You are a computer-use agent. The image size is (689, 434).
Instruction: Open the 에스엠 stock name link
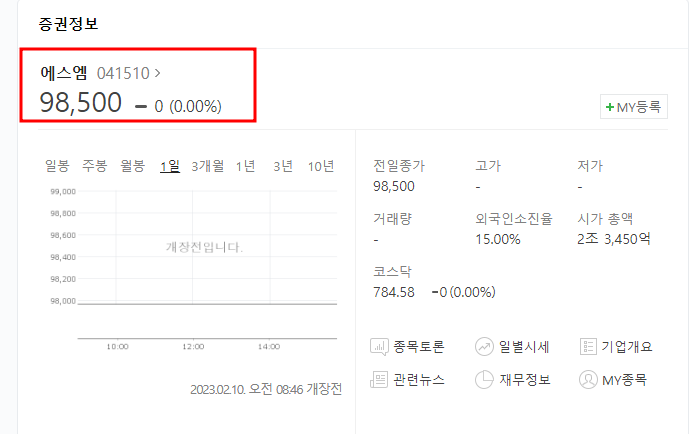tap(64, 73)
